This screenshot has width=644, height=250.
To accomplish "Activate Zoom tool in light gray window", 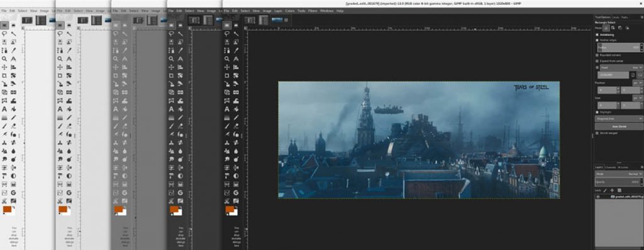I will pyautogui.click(x=60, y=59).
